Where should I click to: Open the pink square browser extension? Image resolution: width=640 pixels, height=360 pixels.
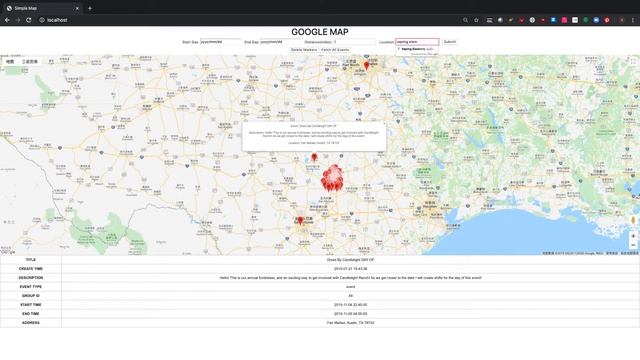click(x=564, y=20)
